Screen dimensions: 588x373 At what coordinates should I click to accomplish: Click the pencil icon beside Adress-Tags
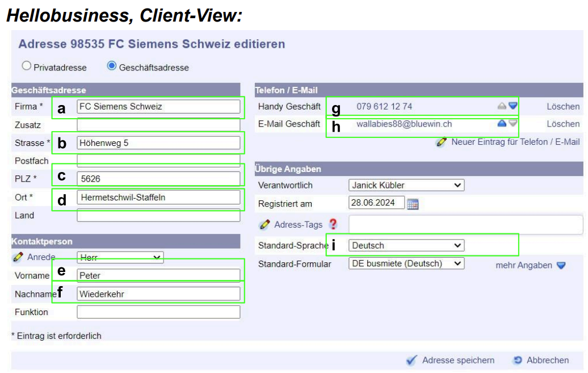point(264,224)
